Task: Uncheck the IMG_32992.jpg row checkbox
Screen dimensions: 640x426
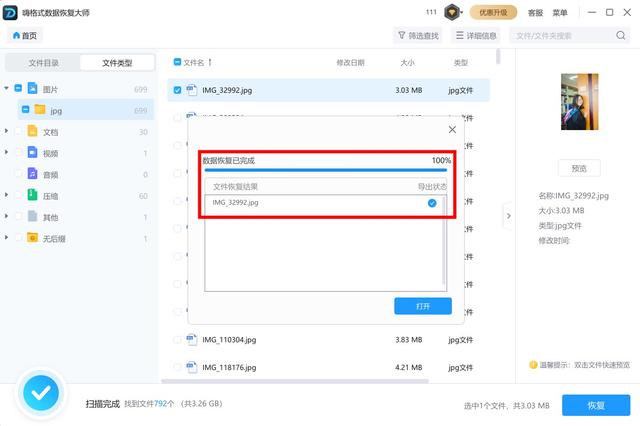Action: [x=177, y=90]
